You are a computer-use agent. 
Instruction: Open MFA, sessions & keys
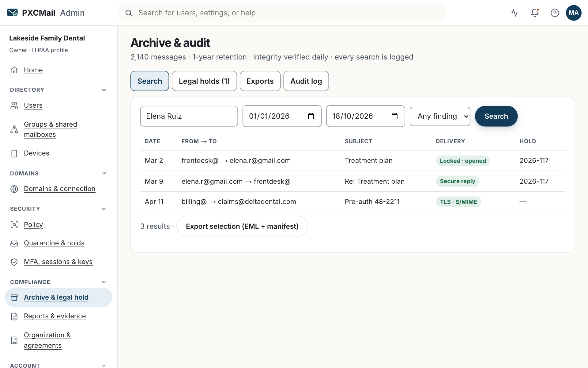click(x=58, y=262)
